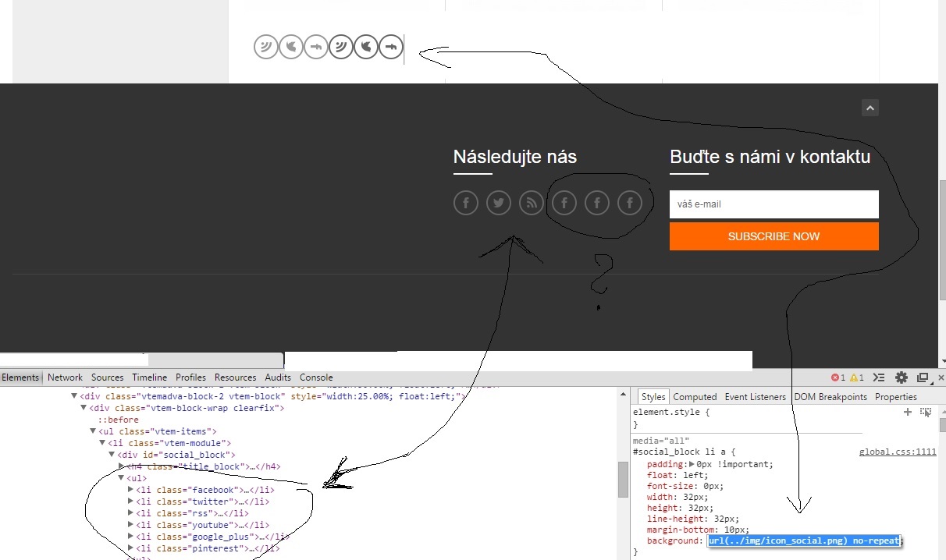Open the Console panel tab
Screen dimensions: 946x560
[316, 377]
